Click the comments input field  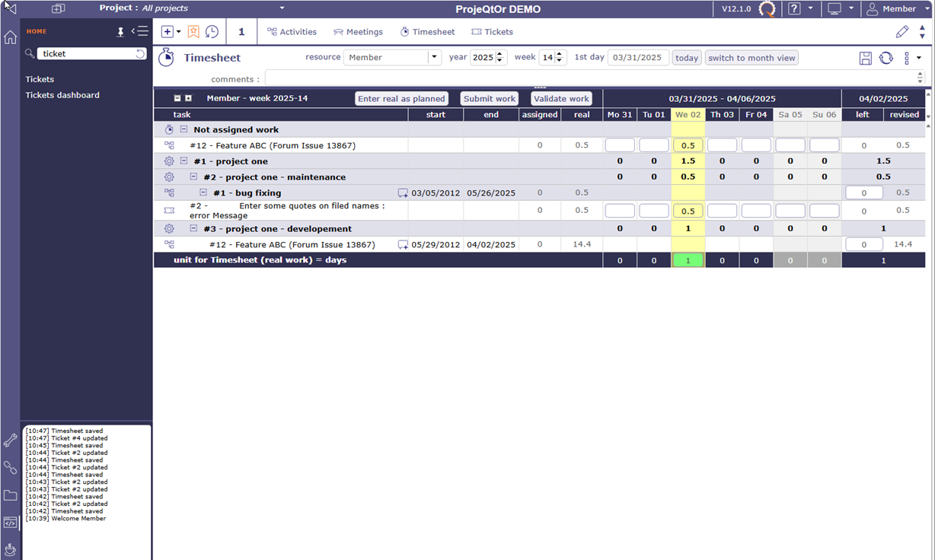(x=590, y=78)
